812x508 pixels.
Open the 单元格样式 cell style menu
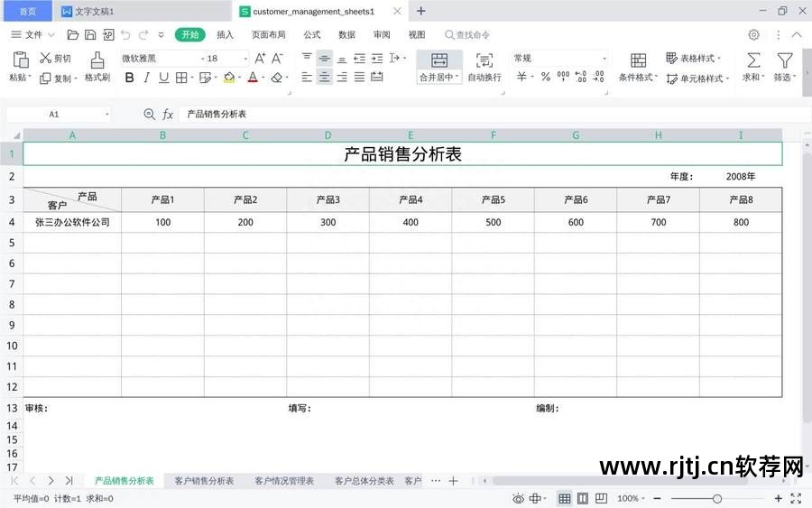[x=697, y=79]
